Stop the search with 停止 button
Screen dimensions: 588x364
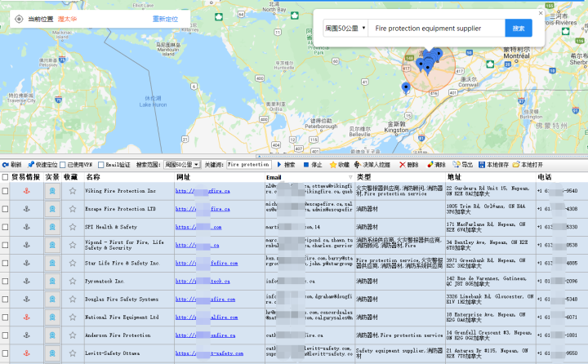[x=312, y=165]
